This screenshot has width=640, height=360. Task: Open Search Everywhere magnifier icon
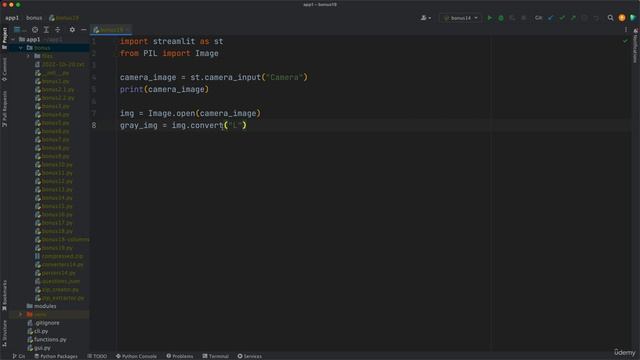click(610, 18)
